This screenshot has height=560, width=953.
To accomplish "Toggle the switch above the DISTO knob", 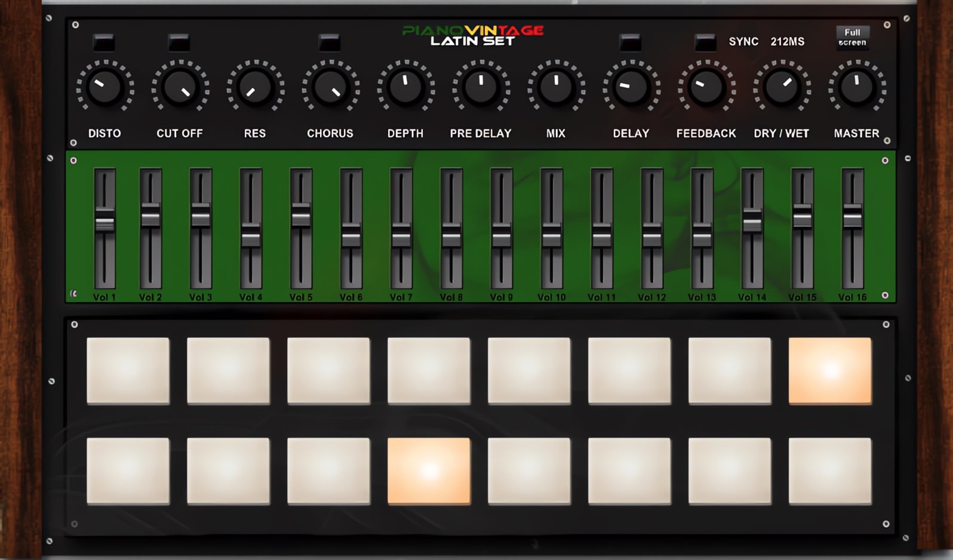I will pyautogui.click(x=104, y=42).
